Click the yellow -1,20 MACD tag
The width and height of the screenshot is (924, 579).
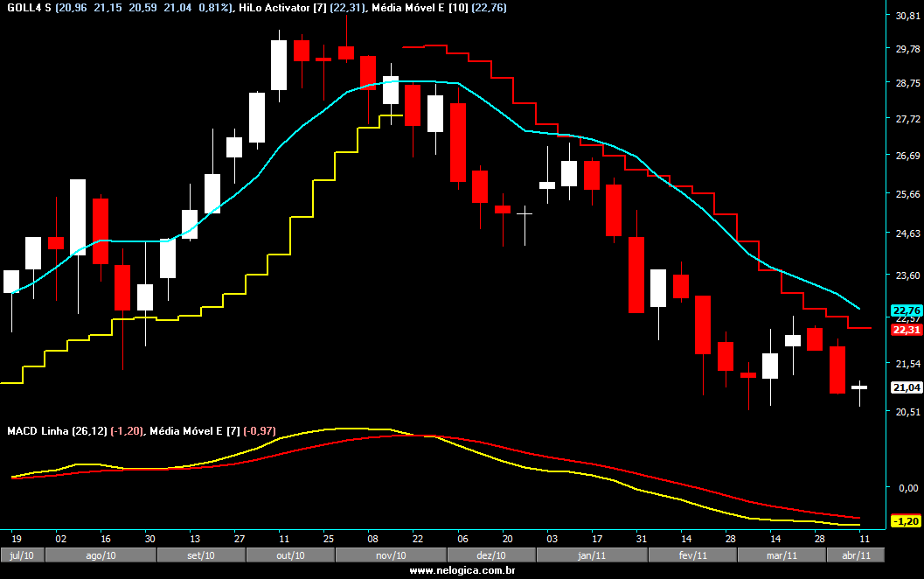907,521
